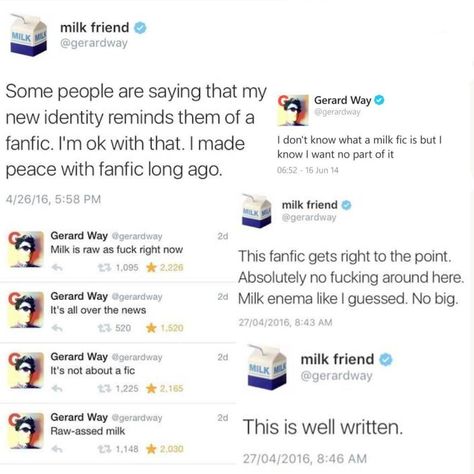Reply to 'It's all over the news' tweet
474x474 pixels.
[57, 328]
